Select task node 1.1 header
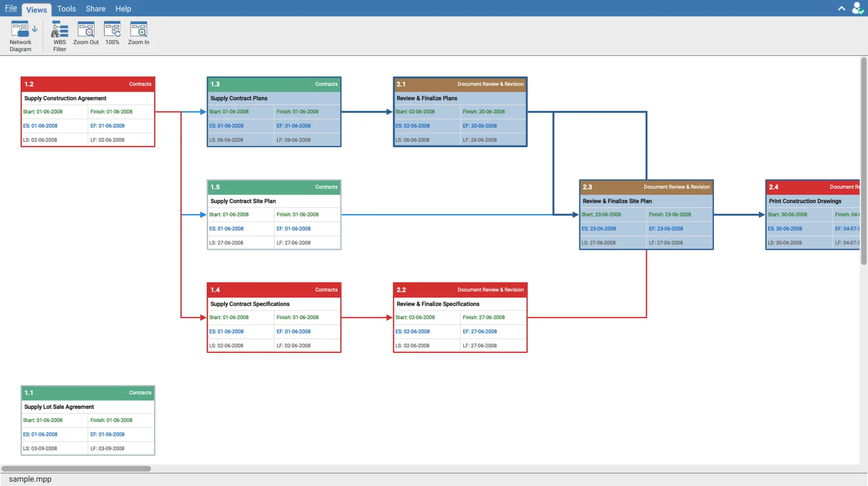868x486 pixels. pyautogui.click(x=88, y=393)
